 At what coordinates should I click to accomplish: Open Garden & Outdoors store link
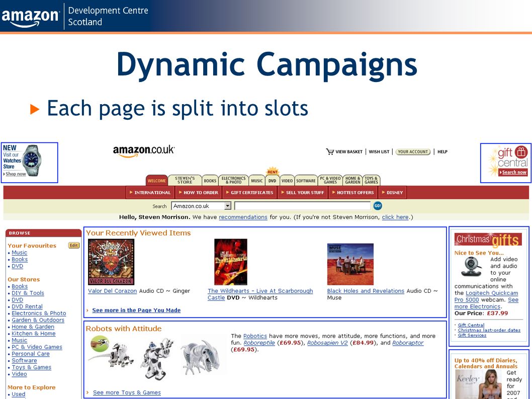(38, 320)
